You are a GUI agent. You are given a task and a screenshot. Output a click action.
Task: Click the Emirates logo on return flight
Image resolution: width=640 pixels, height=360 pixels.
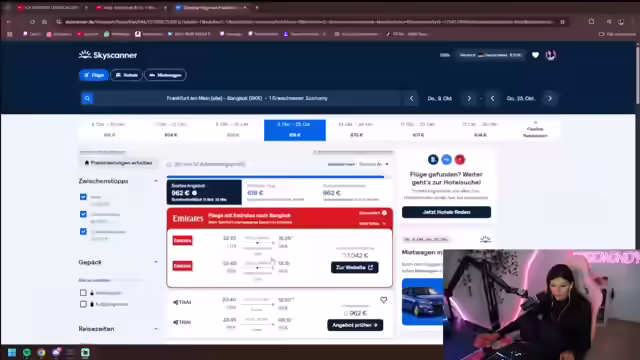point(182,266)
